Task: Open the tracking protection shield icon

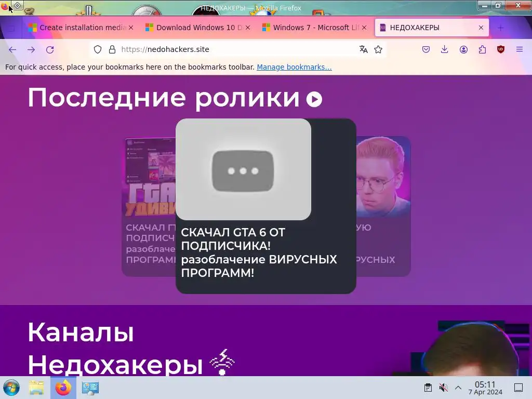Action: [98, 49]
